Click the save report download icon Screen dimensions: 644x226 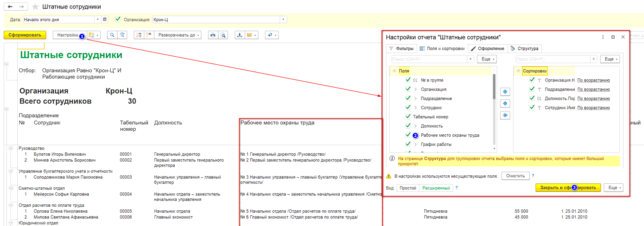click(239, 35)
